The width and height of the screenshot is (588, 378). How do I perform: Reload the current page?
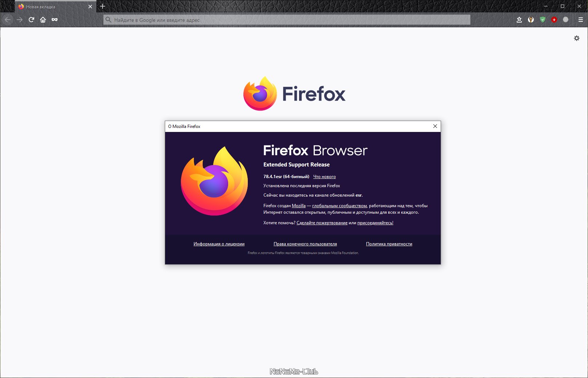click(31, 20)
